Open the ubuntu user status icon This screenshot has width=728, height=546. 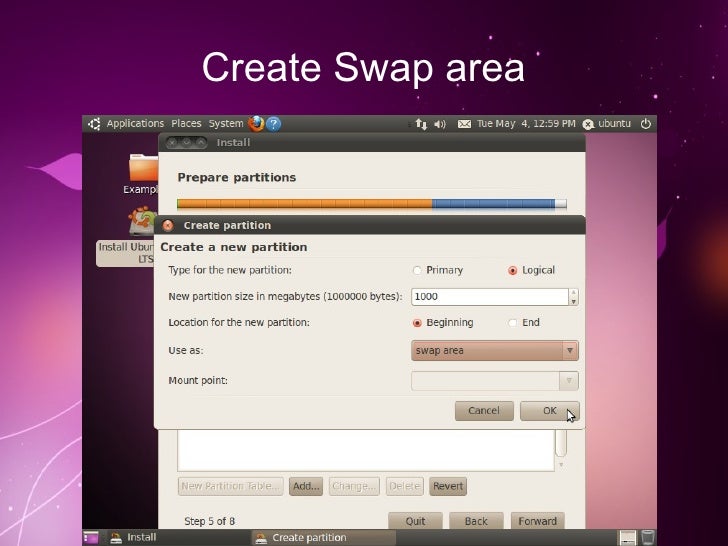[x=588, y=124]
